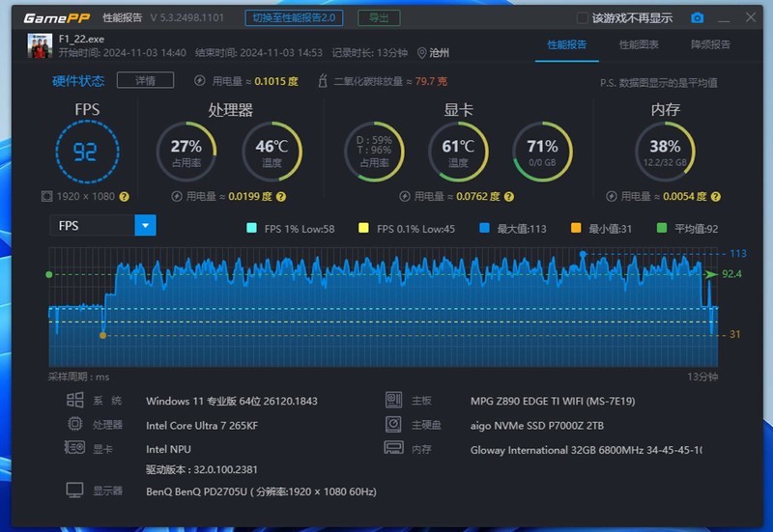773x532 pixels.
Task: Click the power icon beside graphics card 0.0762 度
Action: [405, 197]
